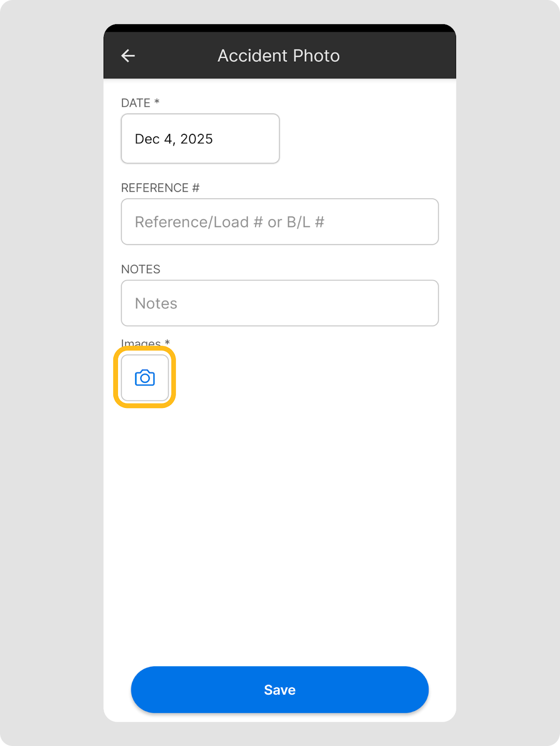
Task: Click the REFERENCE # label
Action: pos(160,188)
